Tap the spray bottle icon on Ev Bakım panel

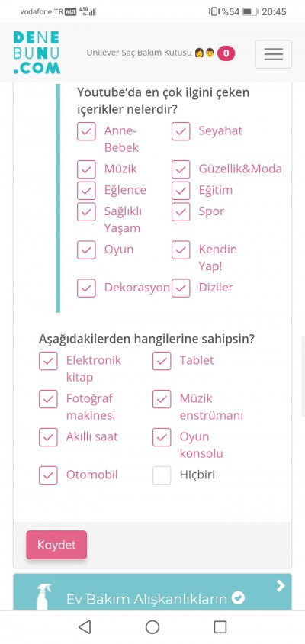click(x=43, y=597)
